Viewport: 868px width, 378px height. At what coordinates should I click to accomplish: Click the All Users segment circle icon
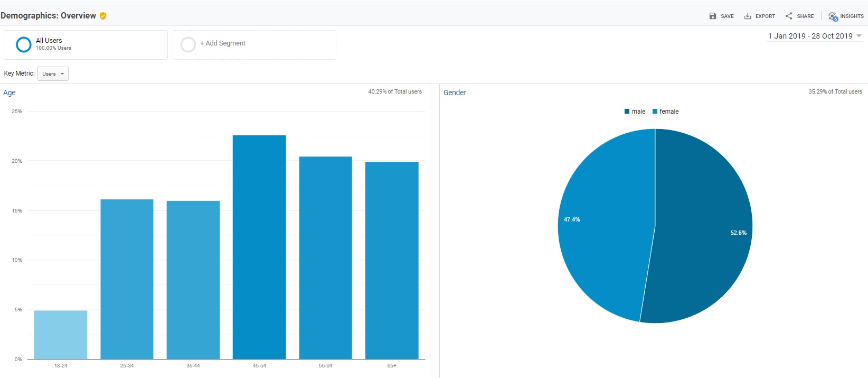[24, 44]
